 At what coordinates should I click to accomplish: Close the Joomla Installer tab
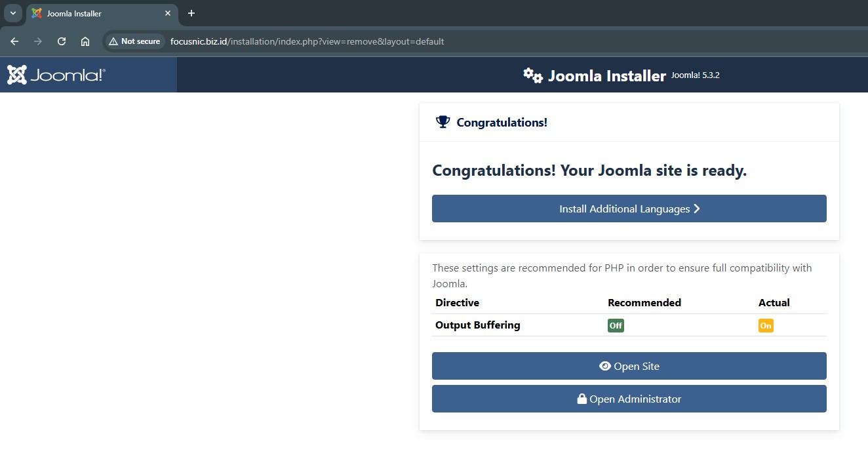168,13
